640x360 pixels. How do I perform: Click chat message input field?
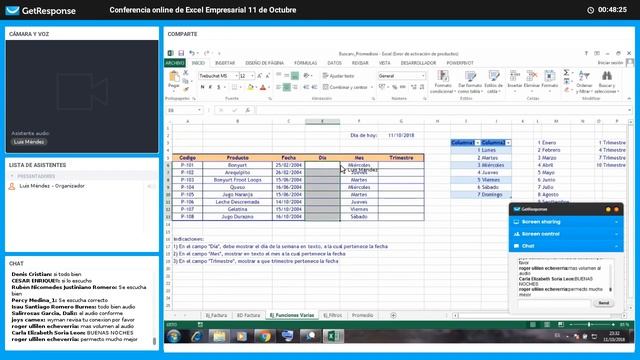coord(554,303)
